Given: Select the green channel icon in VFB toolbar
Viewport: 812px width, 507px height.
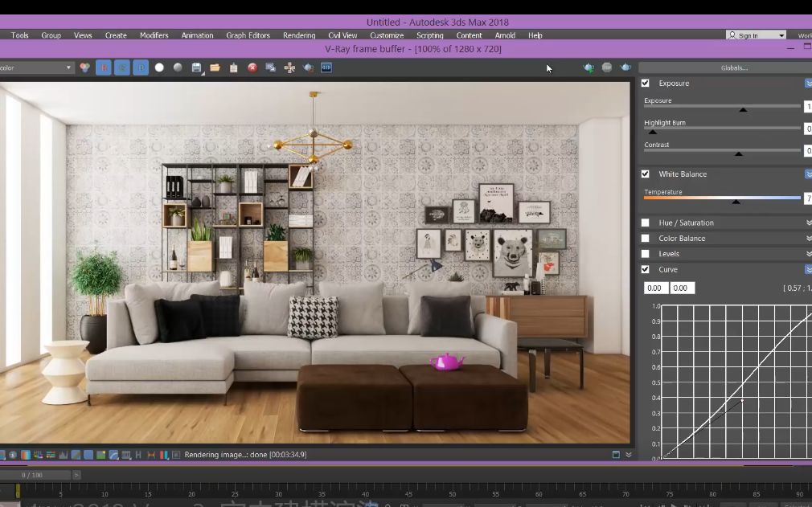Looking at the screenshot, I should click(x=122, y=67).
